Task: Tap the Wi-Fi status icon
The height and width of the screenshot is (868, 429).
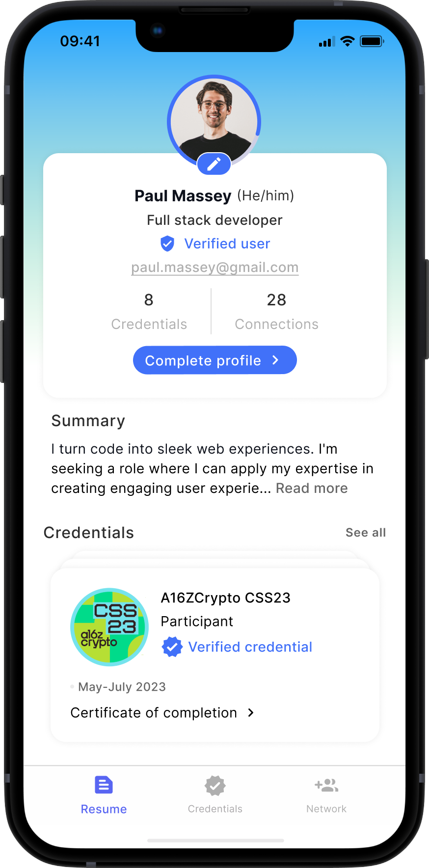Action: tap(348, 42)
